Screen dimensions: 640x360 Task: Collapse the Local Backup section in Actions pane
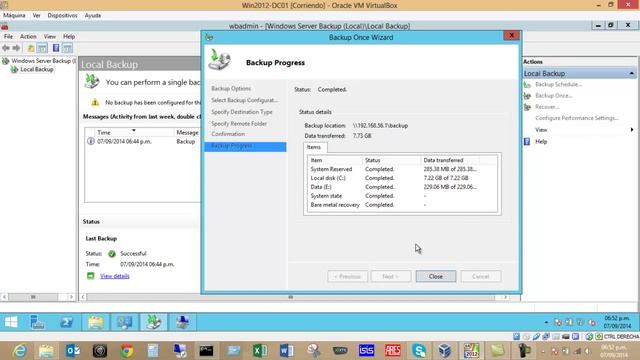[631, 73]
